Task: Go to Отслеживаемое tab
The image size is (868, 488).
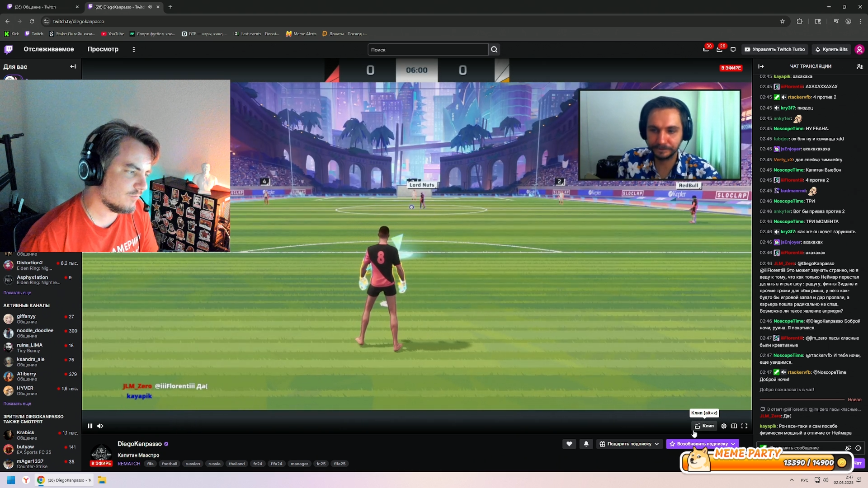Action: tap(49, 49)
